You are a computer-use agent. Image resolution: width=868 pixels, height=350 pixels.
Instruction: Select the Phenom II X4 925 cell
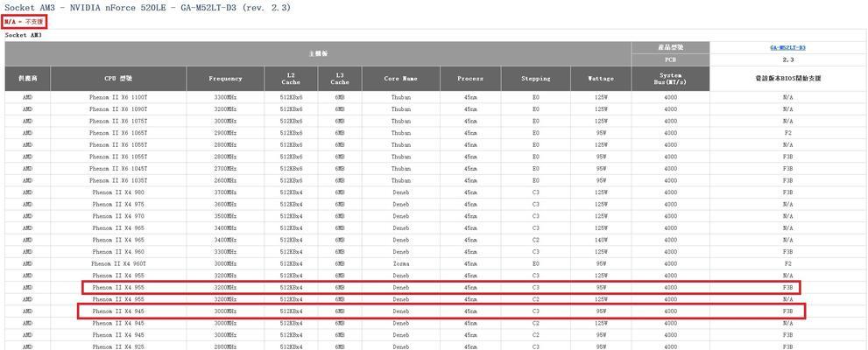118,346
